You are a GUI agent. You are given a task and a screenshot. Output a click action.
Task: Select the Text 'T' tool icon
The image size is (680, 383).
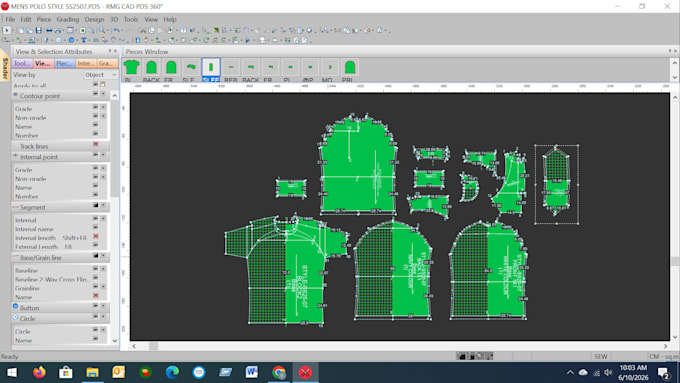(x=84, y=40)
